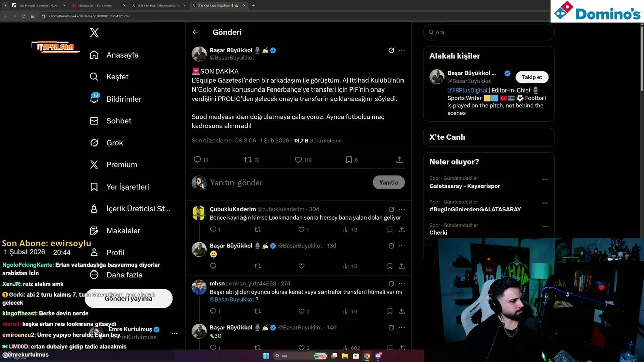Repost Başar Büyükkol's smiley emoji comment

pos(257,266)
